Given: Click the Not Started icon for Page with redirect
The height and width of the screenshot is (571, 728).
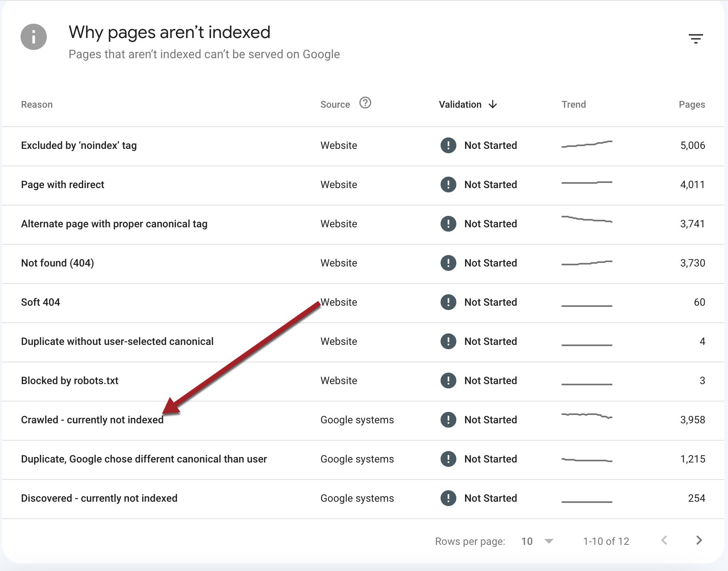Looking at the screenshot, I should (448, 185).
